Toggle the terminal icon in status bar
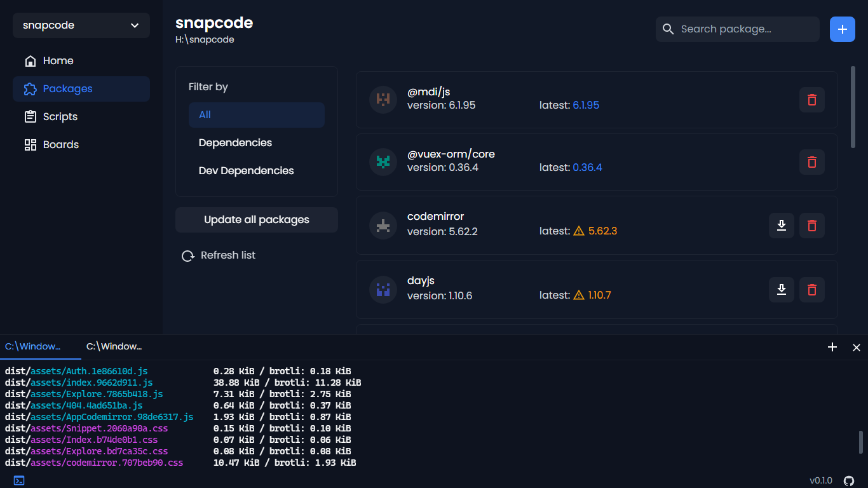 tap(19, 481)
